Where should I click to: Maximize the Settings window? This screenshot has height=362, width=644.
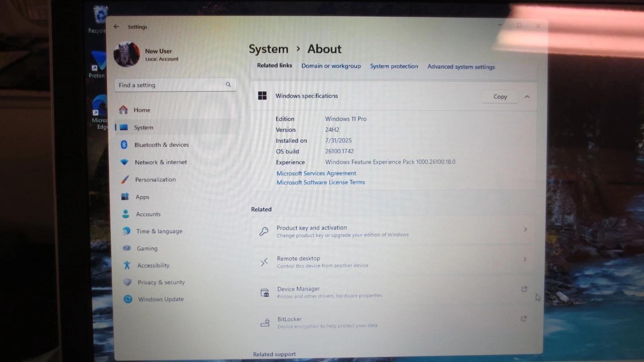[x=519, y=25]
